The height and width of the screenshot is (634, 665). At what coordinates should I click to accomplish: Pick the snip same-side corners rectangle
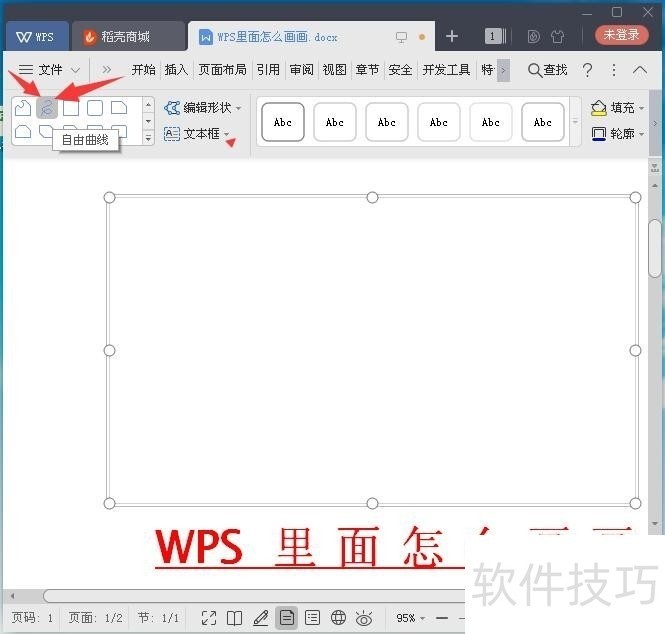(x=22, y=131)
